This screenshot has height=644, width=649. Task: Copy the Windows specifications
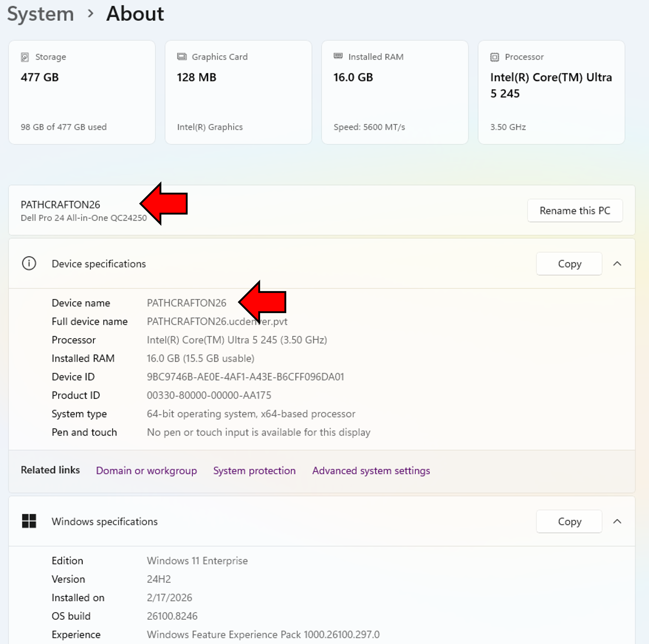pos(569,521)
